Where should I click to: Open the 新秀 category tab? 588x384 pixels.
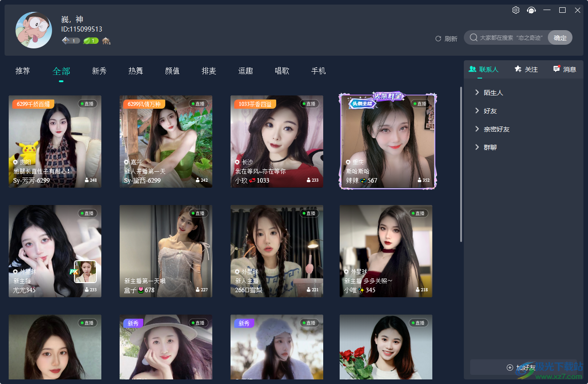coord(99,71)
